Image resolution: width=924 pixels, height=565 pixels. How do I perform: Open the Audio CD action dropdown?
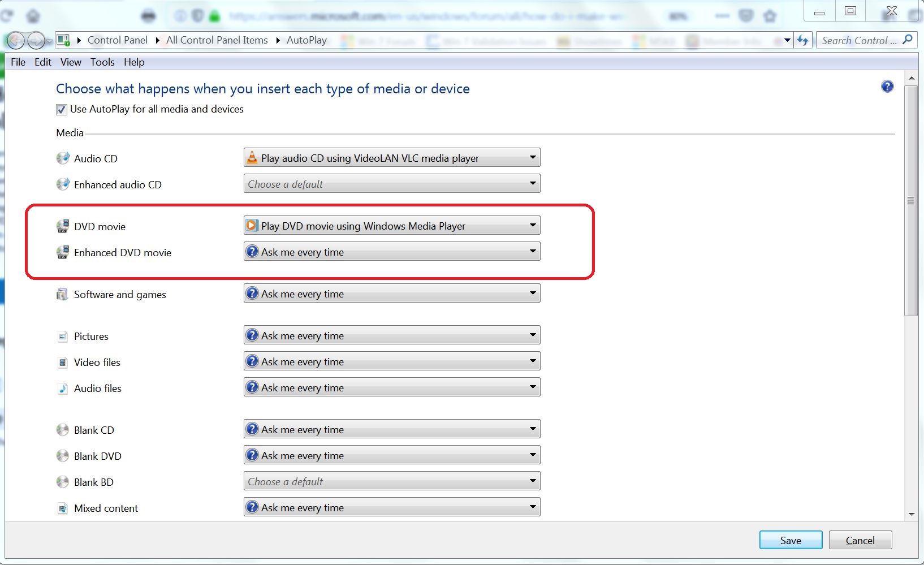(392, 158)
